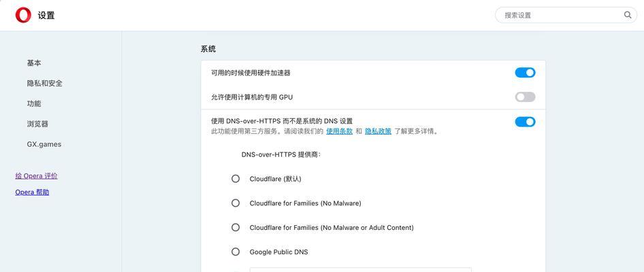Disable the hardware acceleration toggle

(x=525, y=73)
